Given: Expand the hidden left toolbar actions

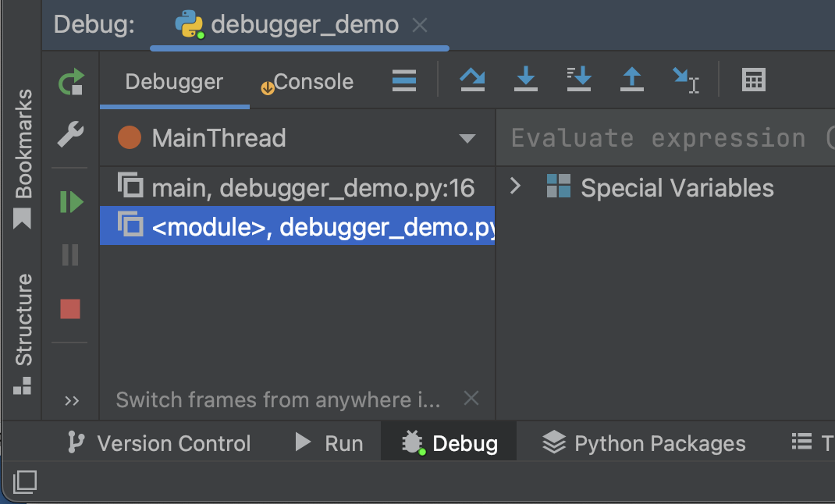Looking at the screenshot, I should (72, 401).
